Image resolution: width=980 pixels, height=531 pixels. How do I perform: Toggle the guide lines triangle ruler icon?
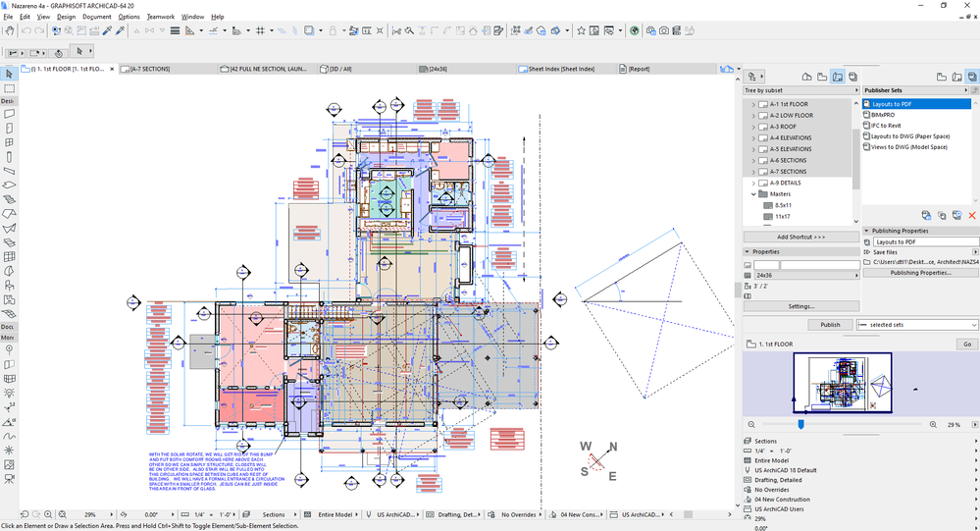click(x=189, y=30)
